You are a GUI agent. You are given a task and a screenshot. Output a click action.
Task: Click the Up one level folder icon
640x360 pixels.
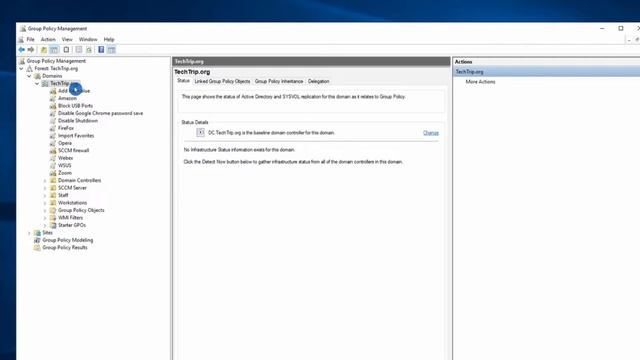[44, 50]
